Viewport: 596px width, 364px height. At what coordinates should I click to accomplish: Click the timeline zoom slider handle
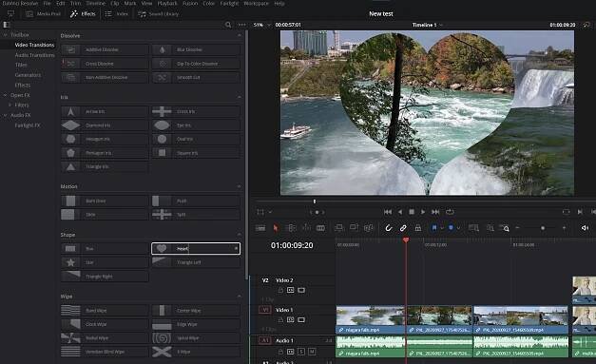(543, 228)
